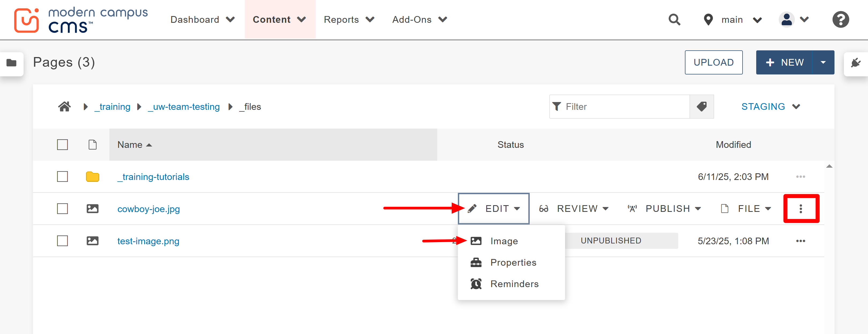
Task: Click the site location pin icon
Action: click(x=708, y=20)
